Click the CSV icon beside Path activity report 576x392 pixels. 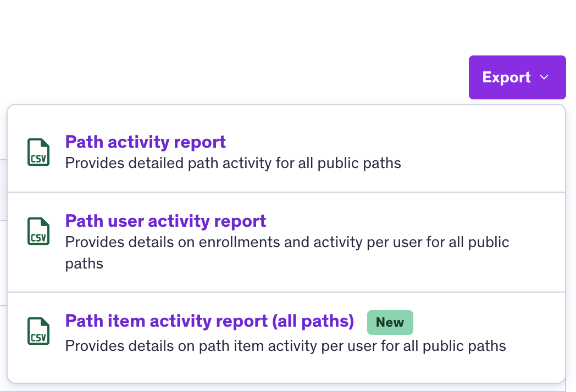click(38, 152)
